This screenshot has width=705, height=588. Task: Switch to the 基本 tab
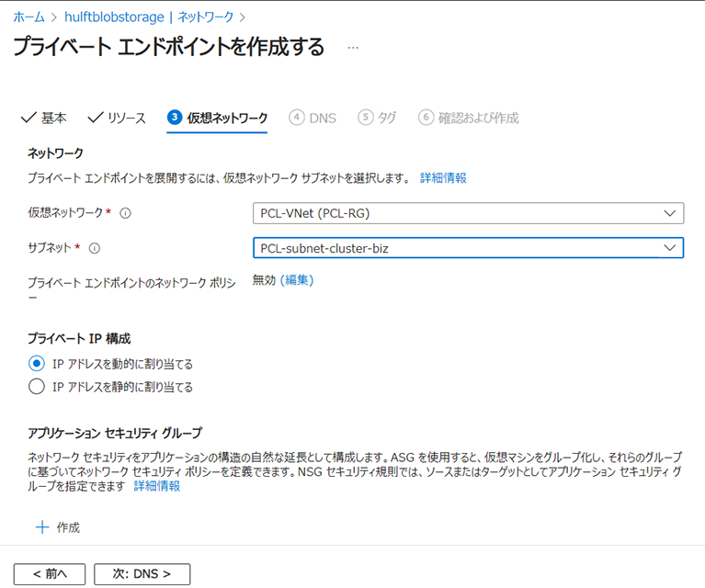pos(43,118)
